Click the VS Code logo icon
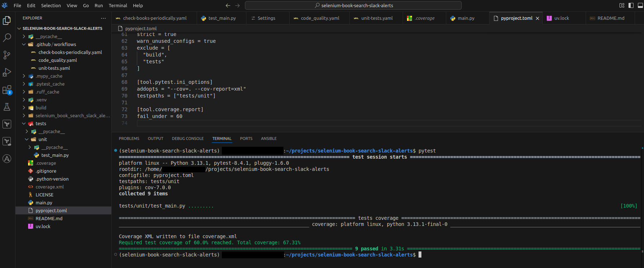644x268 pixels. 5,5
